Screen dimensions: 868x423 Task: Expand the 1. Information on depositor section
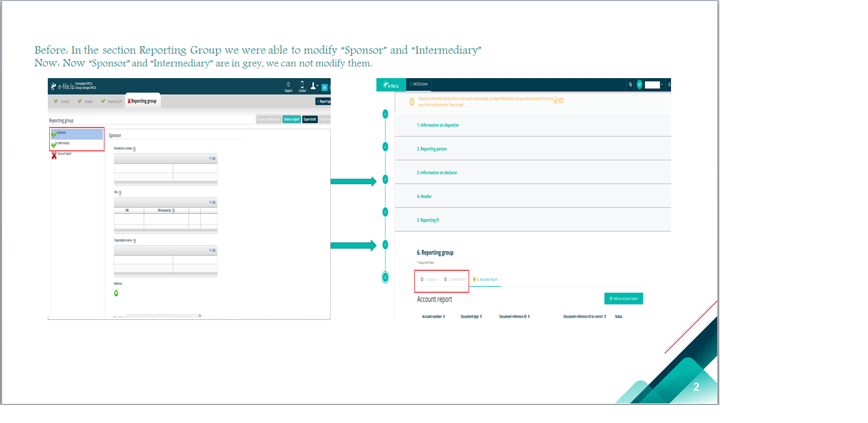coord(532,125)
